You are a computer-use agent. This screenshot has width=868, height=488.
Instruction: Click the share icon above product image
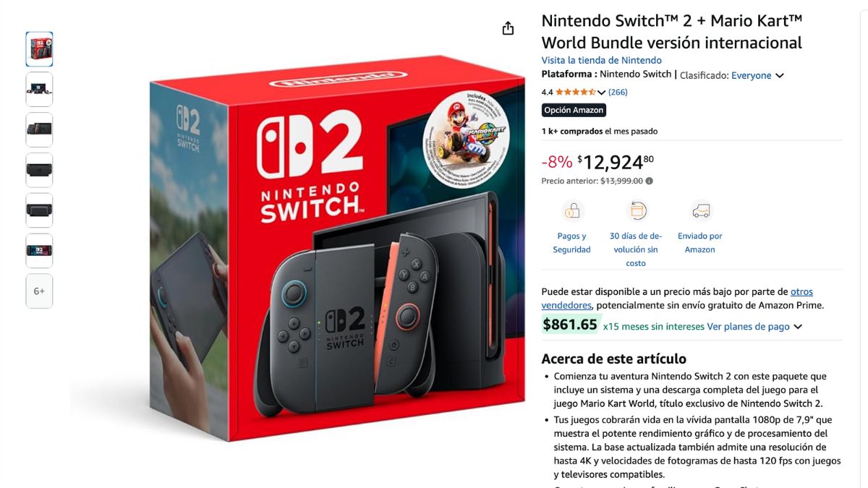508,28
